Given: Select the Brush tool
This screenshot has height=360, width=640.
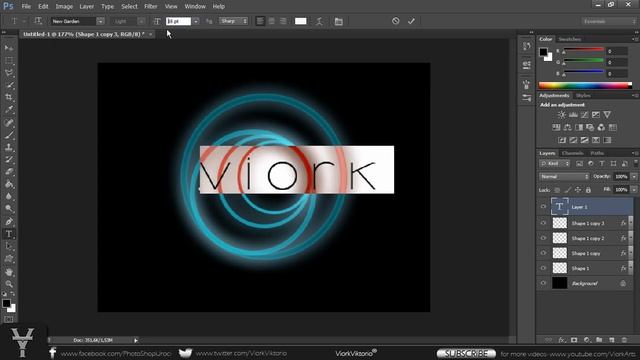Looking at the screenshot, I should pos(9,135).
